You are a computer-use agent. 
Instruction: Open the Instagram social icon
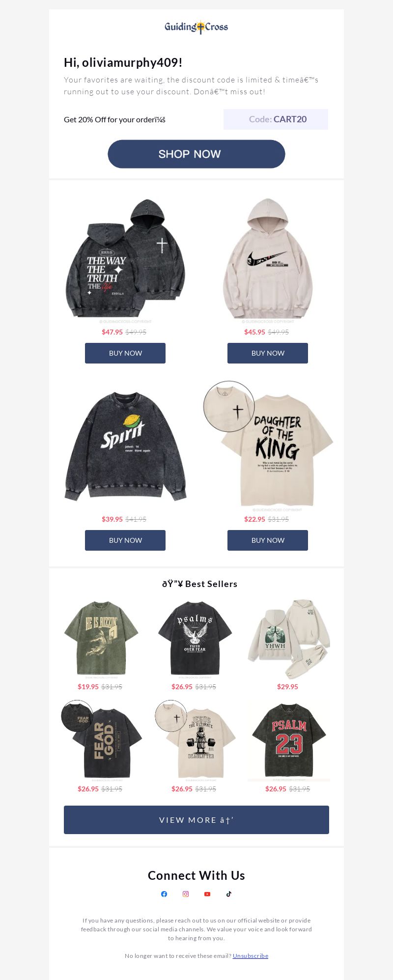[186, 894]
